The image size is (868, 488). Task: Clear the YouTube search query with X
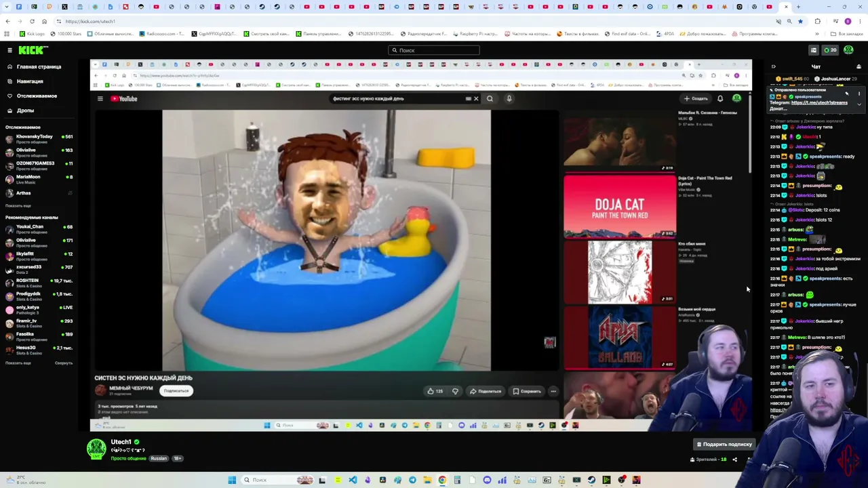coord(476,99)
